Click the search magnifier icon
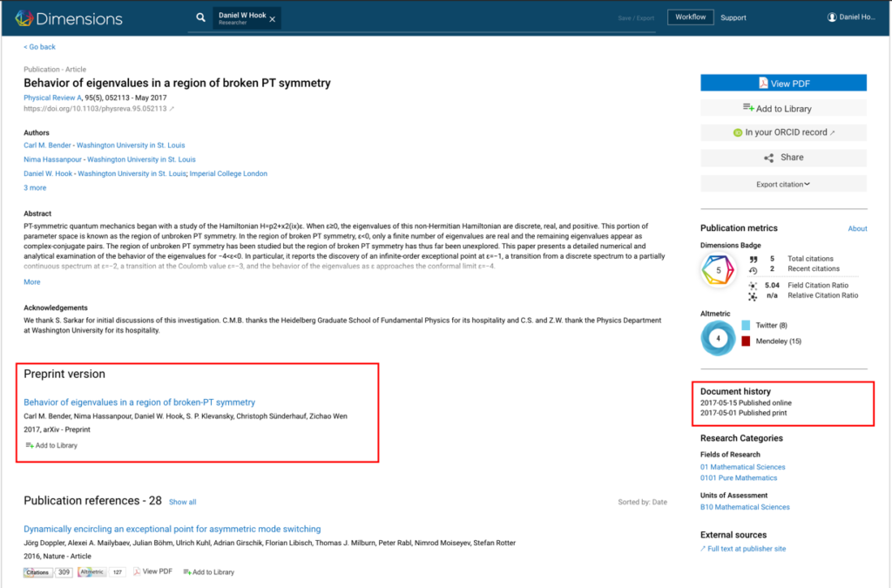Screen dimensions: 892x588 coord(200,17)
